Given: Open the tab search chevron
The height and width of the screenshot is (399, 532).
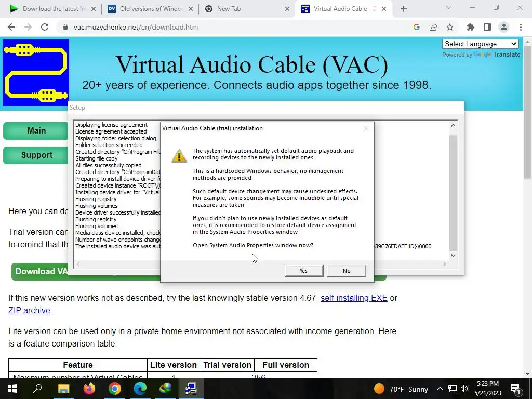Looking at the screenshot, I should pos(448,7).
